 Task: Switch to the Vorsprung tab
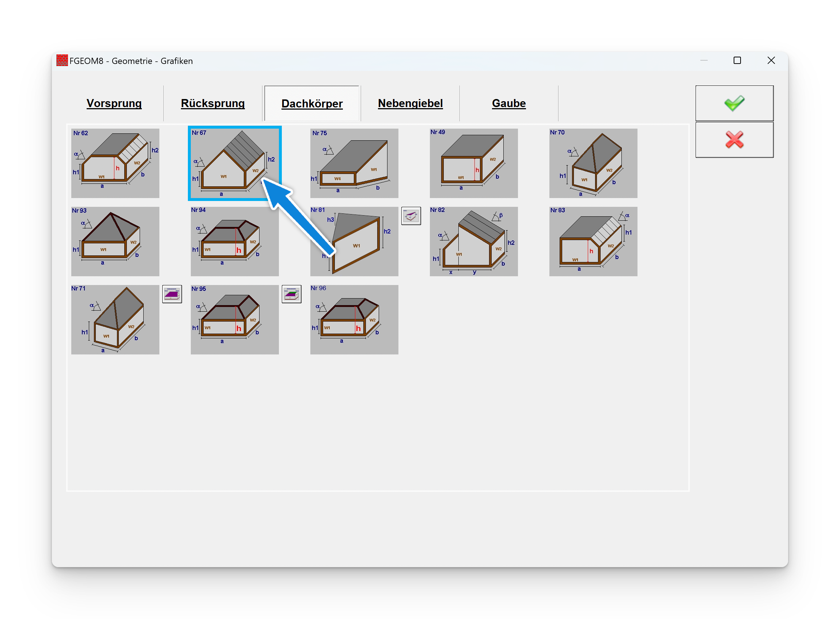[x=114, y=103]
